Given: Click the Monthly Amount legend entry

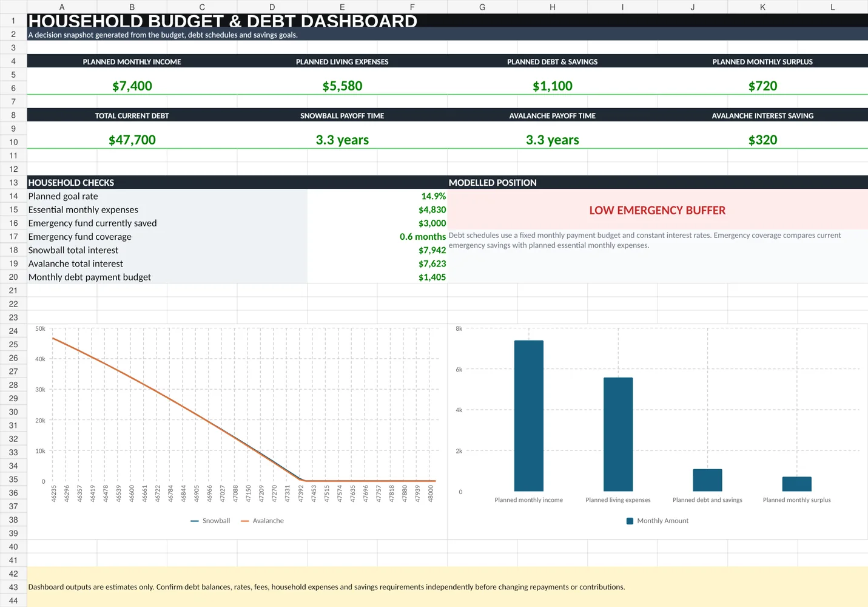Looking at the screenshot, I should click(658, 521).
